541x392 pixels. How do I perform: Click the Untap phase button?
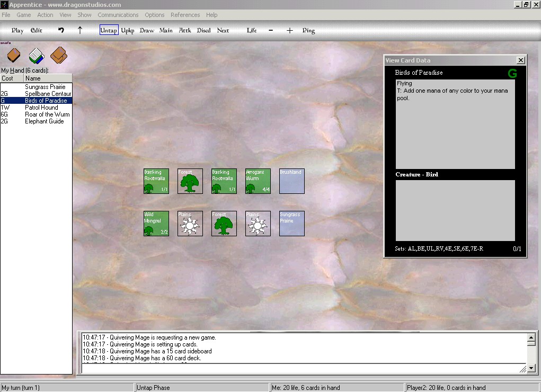coord(109,30)
